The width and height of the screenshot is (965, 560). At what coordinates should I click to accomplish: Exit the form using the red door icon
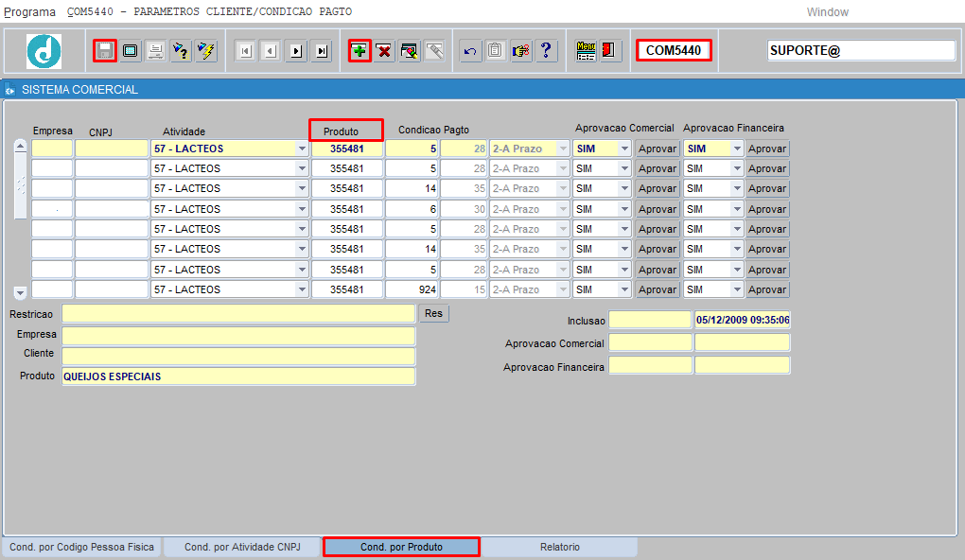609,50
